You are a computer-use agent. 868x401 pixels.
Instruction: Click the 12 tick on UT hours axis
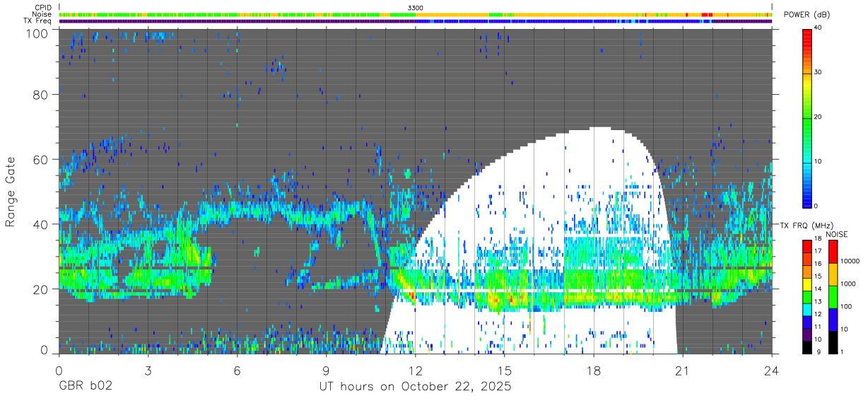pyautogui.click(x=415, y=370)
